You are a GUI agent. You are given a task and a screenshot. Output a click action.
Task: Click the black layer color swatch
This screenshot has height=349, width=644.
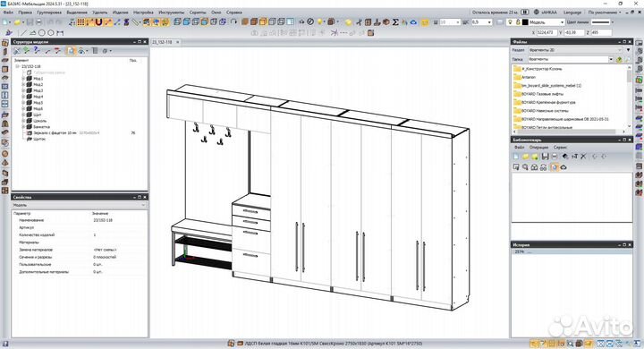[525, 22]
